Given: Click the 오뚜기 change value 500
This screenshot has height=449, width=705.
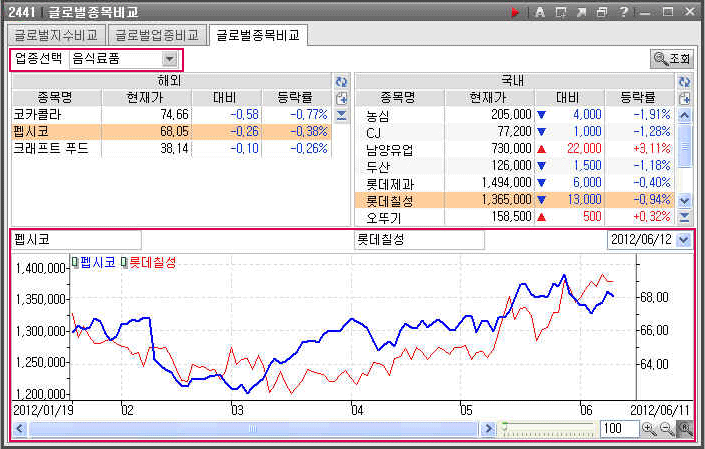Looking at the screenshot, I should [x=592, y=217].
